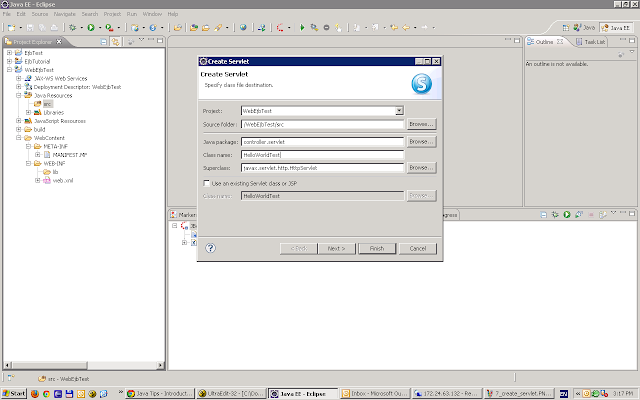Expand the EjbTutorial project node
This screenshot has width=640, height=400.
pos(9,61)
